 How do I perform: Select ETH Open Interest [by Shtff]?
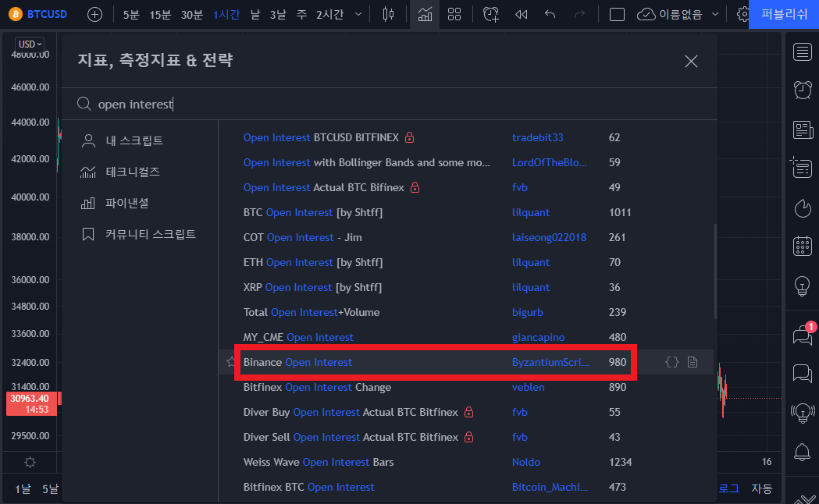point(312,262)
